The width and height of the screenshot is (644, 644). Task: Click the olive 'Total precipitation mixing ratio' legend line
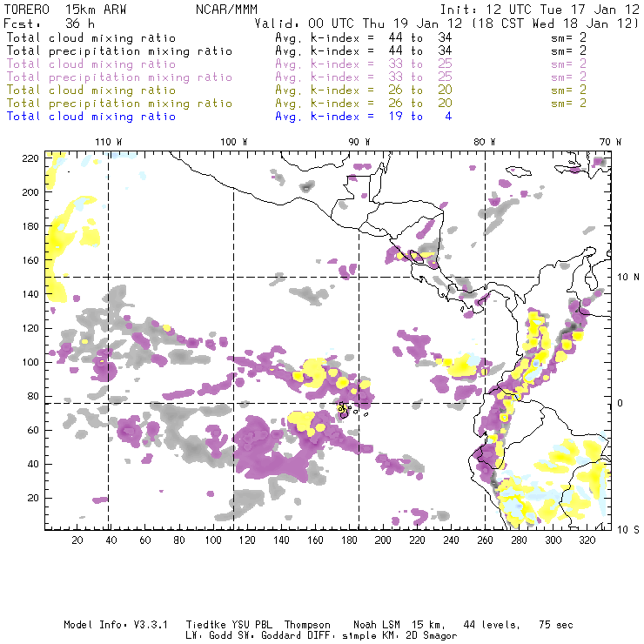[119, 103]
